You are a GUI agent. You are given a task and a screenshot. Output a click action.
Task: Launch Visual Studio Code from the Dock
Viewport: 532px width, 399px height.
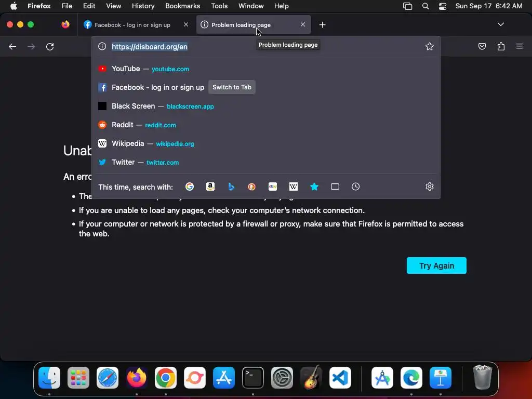coord(340,378)
